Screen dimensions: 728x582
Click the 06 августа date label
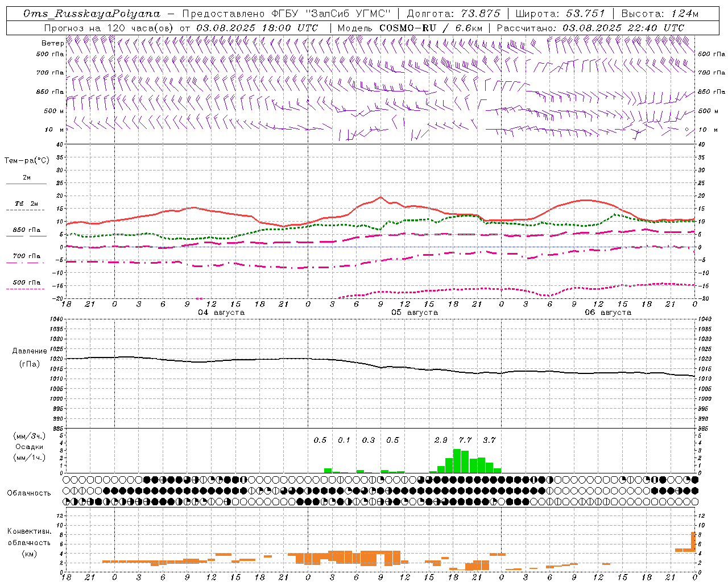tap(608, 313)
